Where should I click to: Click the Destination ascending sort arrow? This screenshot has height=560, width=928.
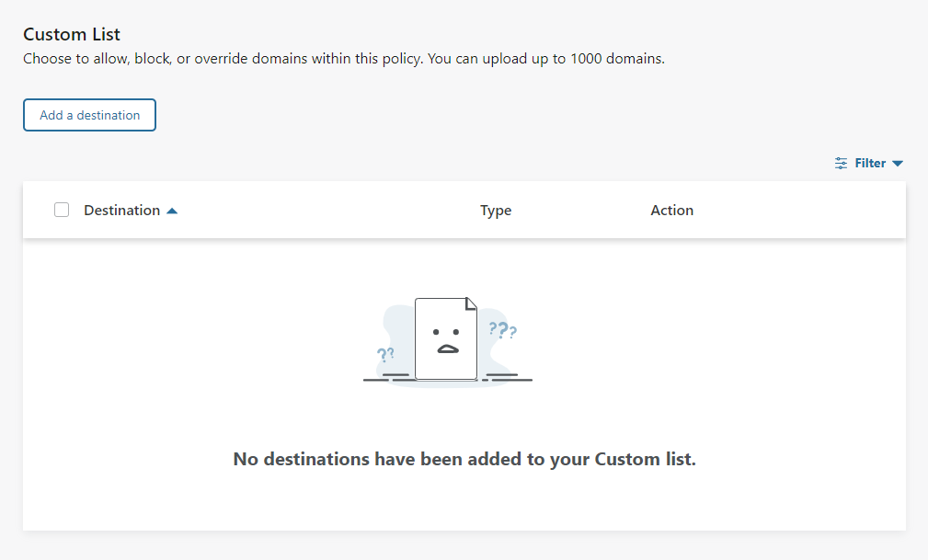pyautogui.click(x=172, y=211)
